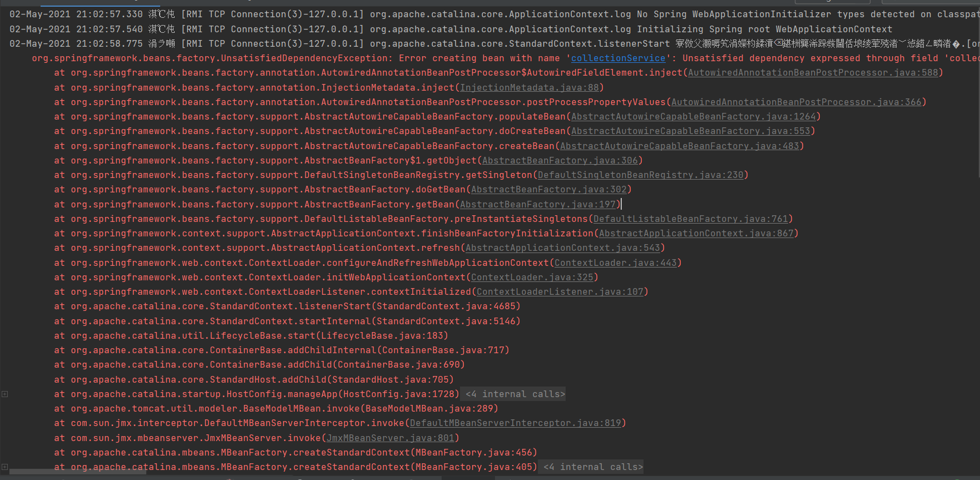The height and width of the screenshot is (480, 980).
Task: Expand gutter fold at MBeanFactory.java:405 line
Action: pyautogui.click(x=4, y=467)
